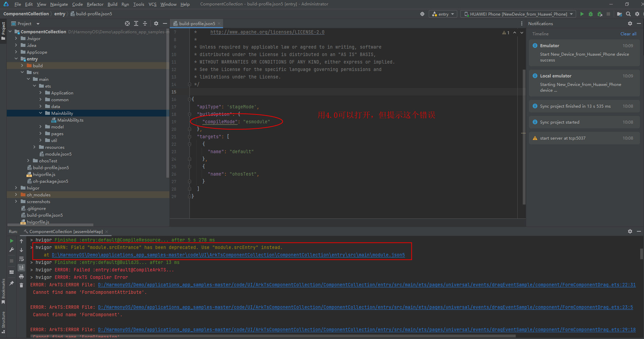Pin the Run tab
This screenshot has width=644, height=339.
coord(12,283)
